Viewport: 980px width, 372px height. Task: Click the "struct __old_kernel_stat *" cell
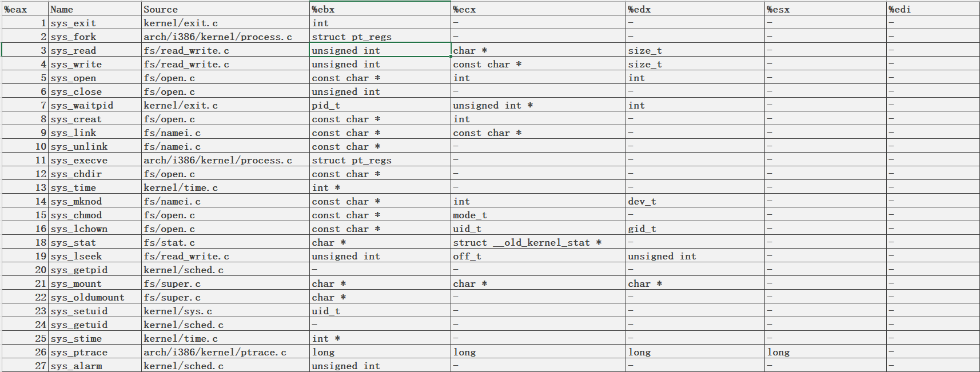537,242
